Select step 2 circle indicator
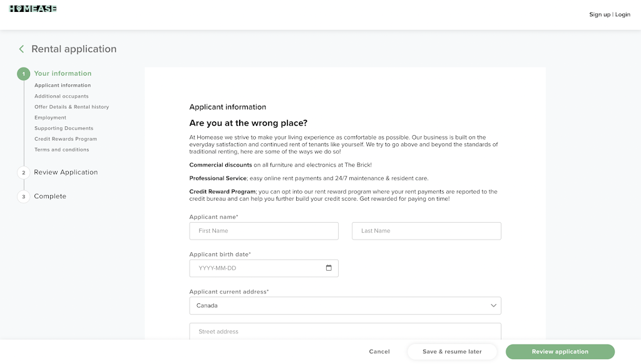This screenshot has height=364, width=641. (24, 173)
